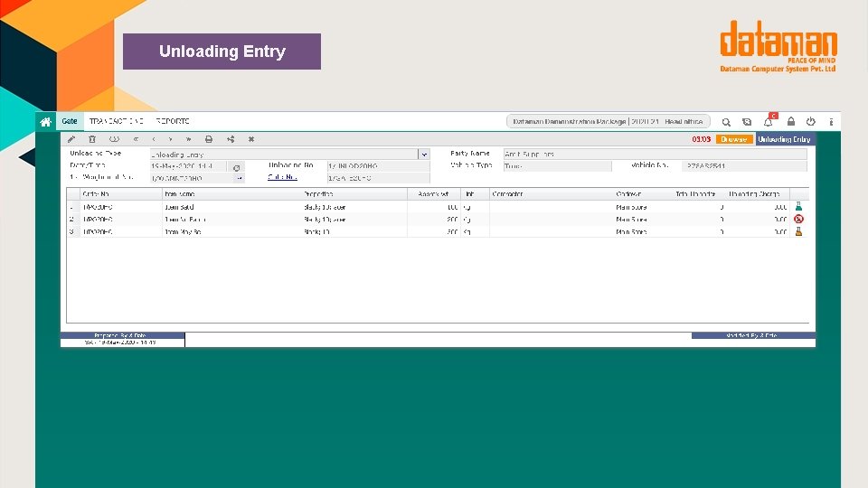The height and width of the screenshot is (488, 868).
Task: Select the Gate tab
Action: tap(70, 121)
